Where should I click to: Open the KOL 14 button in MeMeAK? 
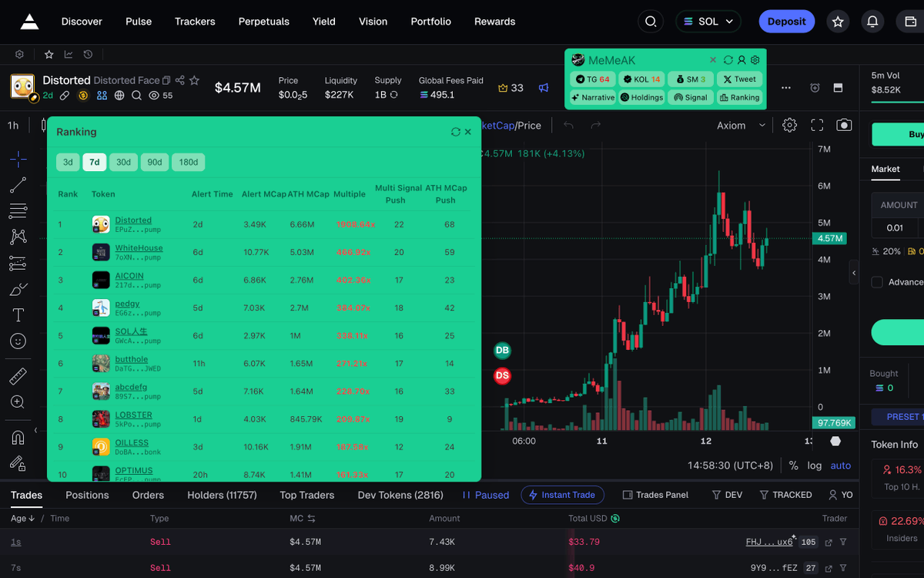(641, 79)
